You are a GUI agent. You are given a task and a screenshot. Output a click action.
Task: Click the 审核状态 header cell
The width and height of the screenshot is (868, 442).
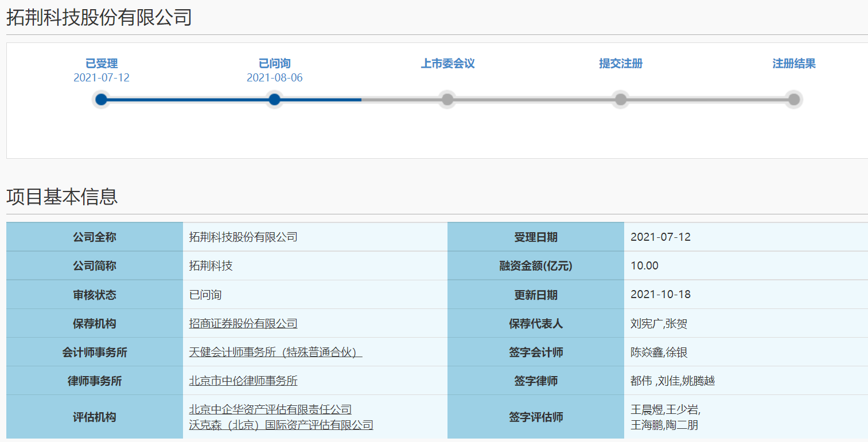[95, 294]
